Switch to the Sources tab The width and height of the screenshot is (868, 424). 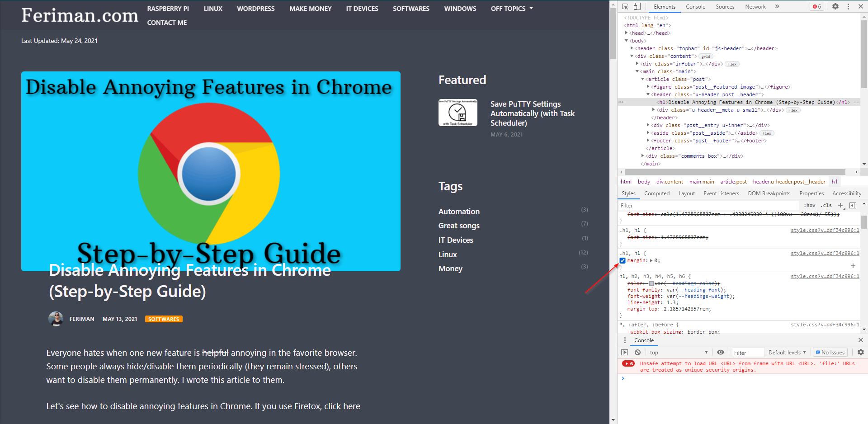coord(725,7)
